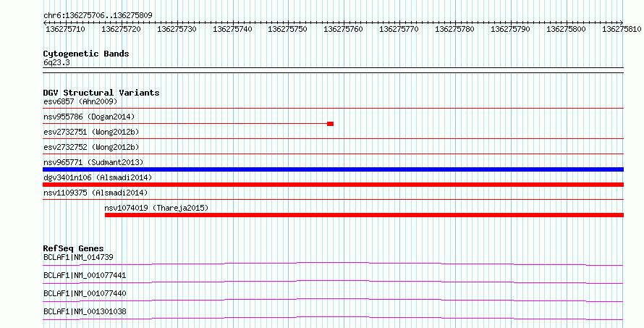Click the magenta gene line of NM_001077440
The image size is (644, 328).
click(333, 300)
